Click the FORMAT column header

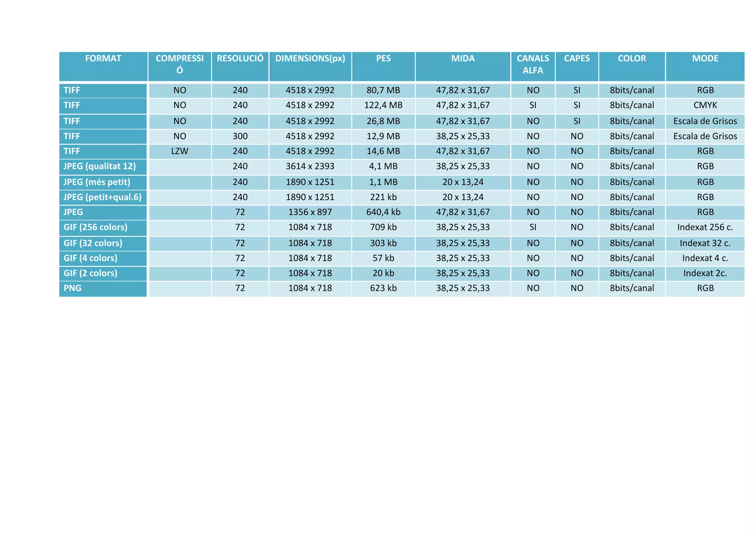pyautogui.click(x=103, y=59)
